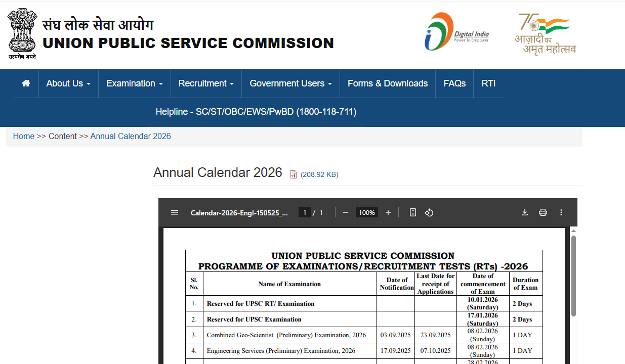Open Helpline SC/ST/OBC/EWS/PwBD link
The height and width of the screenshot is (364, 625).
tap(256, 112)
